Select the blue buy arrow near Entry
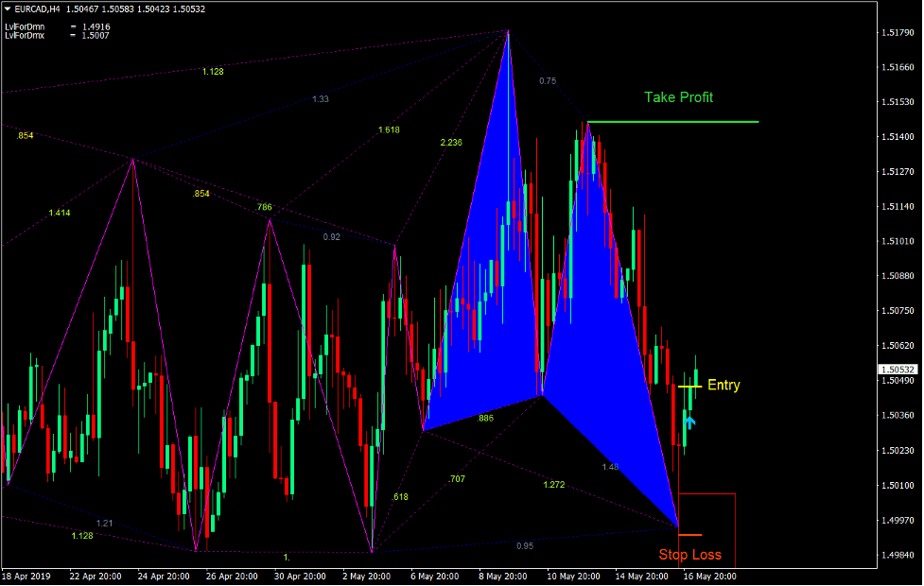This screenshot has width=924, height=586. click(x=689, y=422)
